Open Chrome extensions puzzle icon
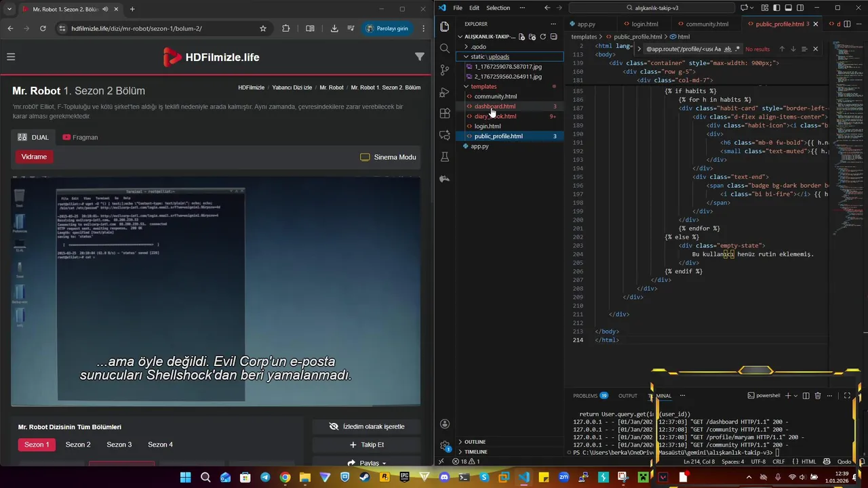The height and width of the screenshot is (488, 868). pyautogui.click(x=285, y=28)
